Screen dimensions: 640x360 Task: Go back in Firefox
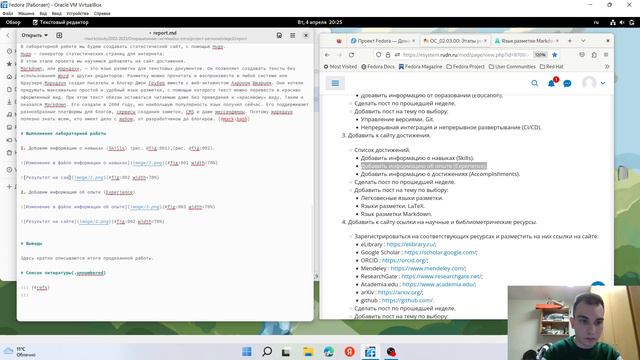coord(327,55)
